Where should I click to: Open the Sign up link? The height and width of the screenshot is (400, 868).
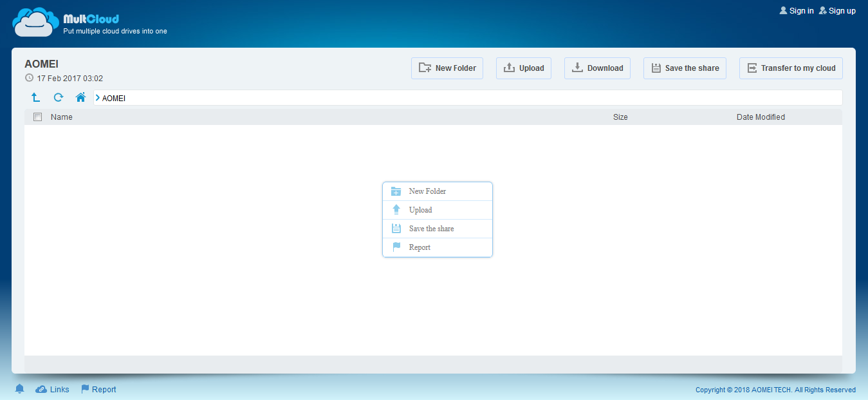click(x=837, y=11)
